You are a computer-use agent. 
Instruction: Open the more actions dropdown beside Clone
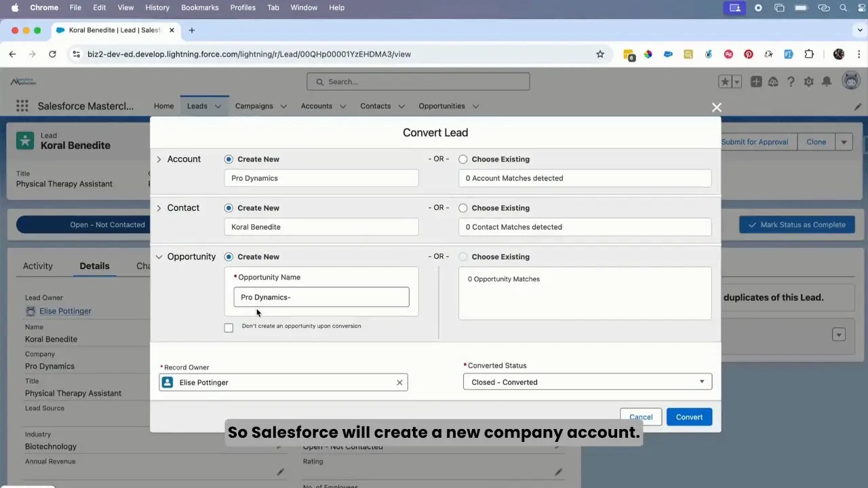click(x=844, y=142)
